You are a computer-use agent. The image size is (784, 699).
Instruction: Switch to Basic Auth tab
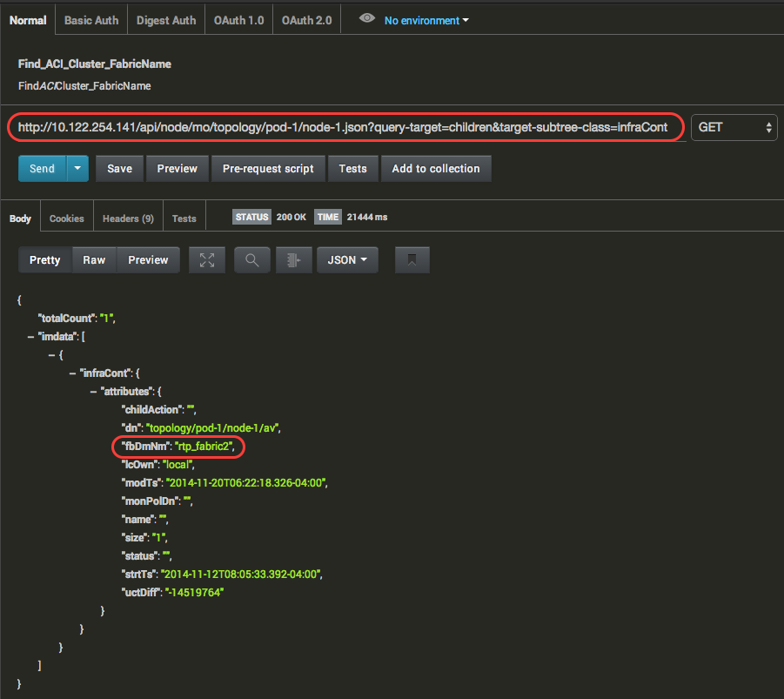(x=91, y=21)
